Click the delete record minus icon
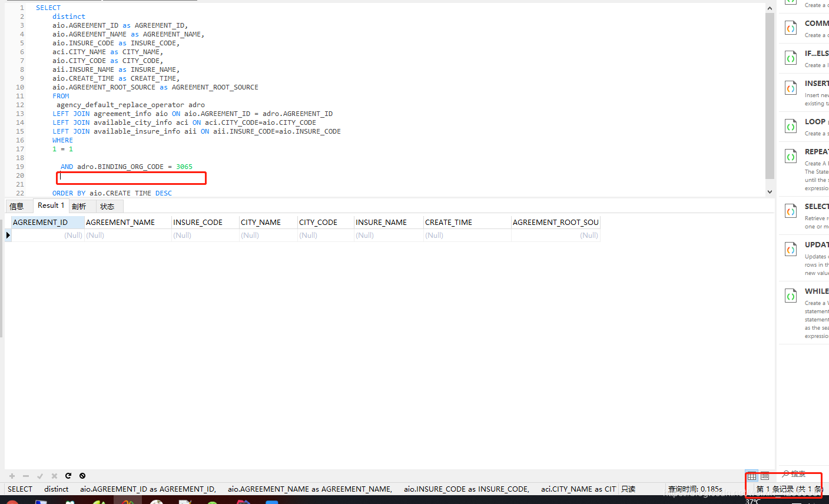This screenshot has width=829, height=504. click(x=26, y=476)
